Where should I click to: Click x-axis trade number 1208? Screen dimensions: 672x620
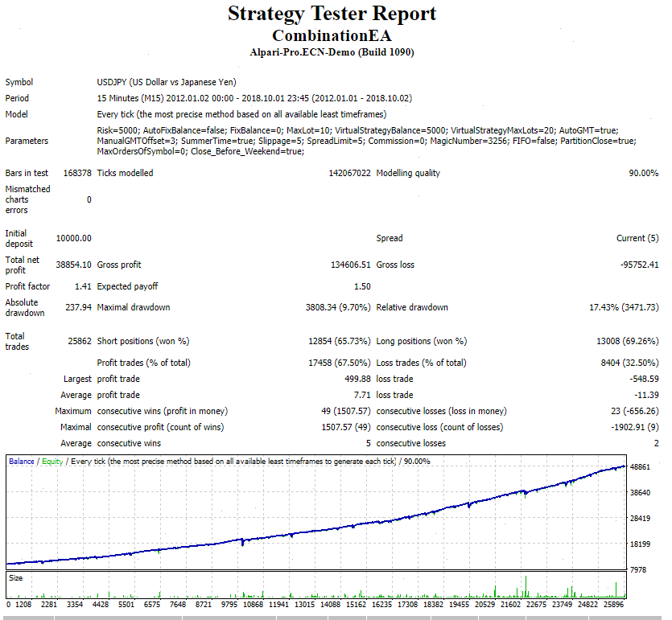point(23,605)
